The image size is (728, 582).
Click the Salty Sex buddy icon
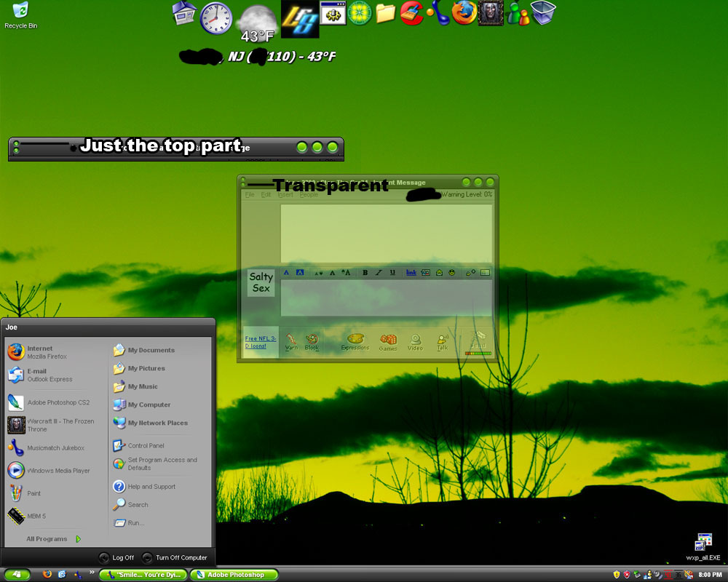(x=261, y=283)
